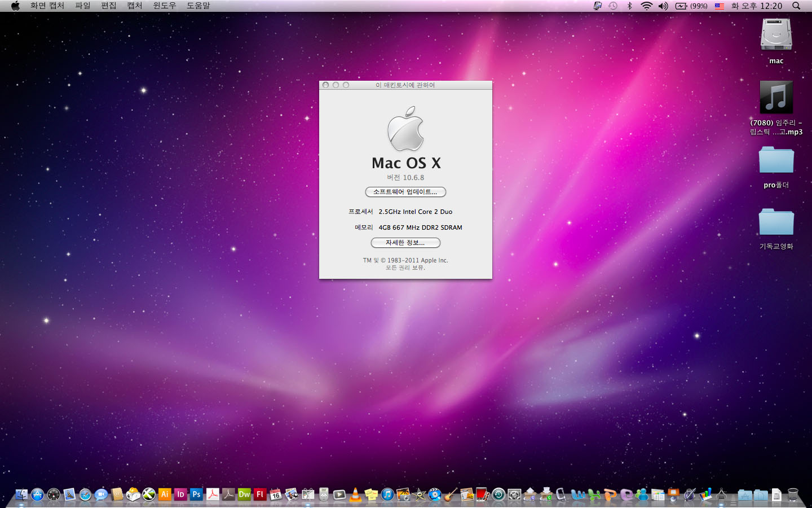This screenshot has width=812, height=508.
Task: Open the Mac App Store dock icon
Action: [38, 495]
